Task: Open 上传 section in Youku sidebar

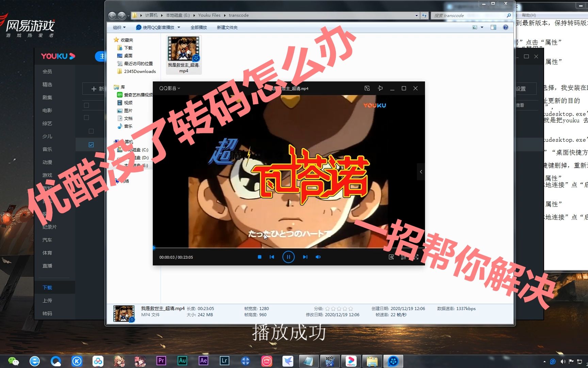Action: pos(47,301)
